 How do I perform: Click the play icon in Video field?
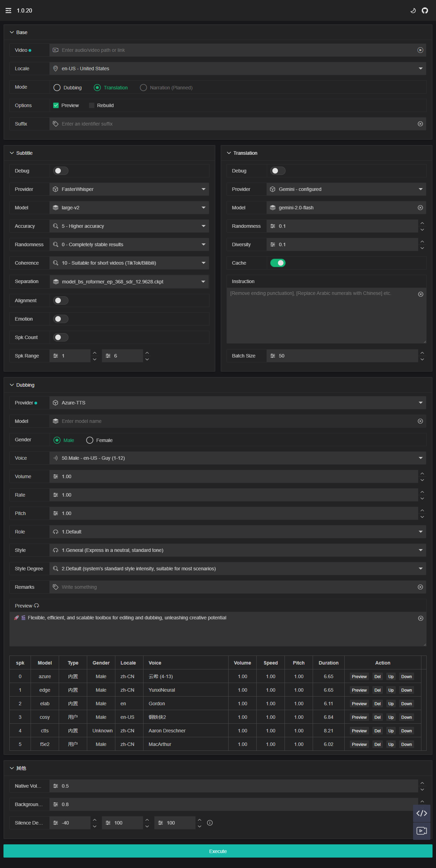point(420,50)
